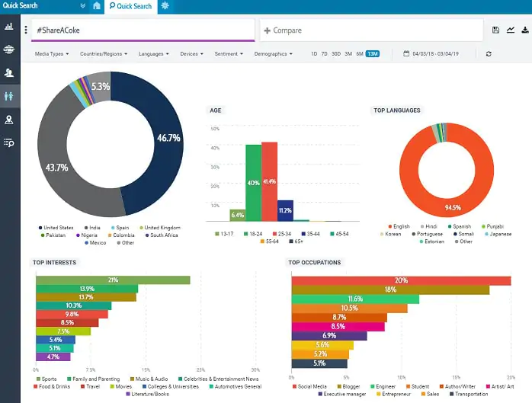Open the list search icon in sidebar
The height and width of the screenshot is (403, 532).
point(9,142)
